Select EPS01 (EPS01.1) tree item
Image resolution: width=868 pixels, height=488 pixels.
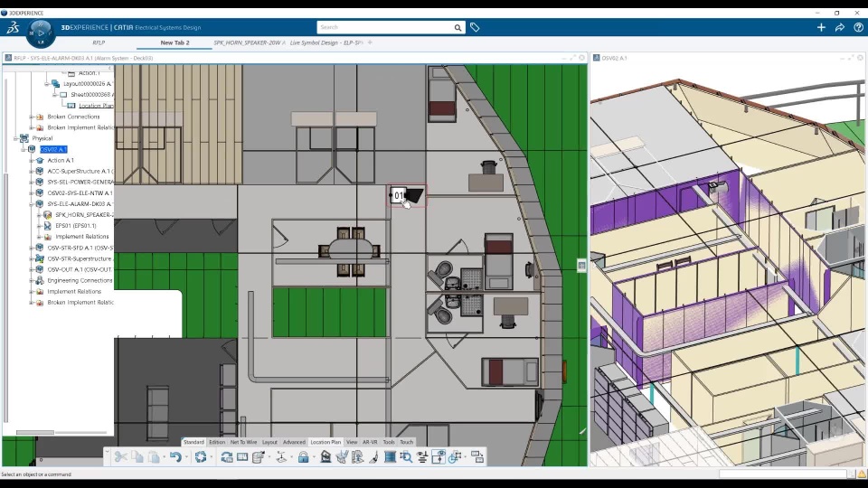click(x=76, y=226)
